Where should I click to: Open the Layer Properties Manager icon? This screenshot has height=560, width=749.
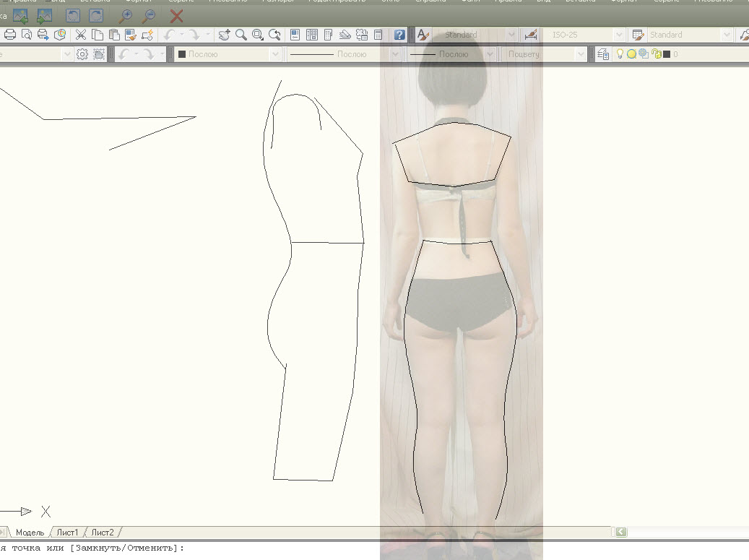click(602, 54)
